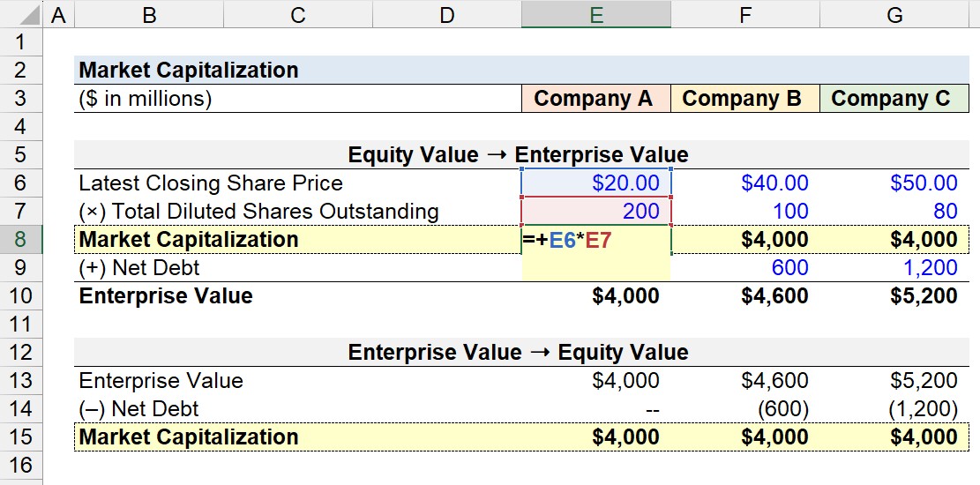The width and height of the screenshot is (980, 485).
Task: Select the Latest Closing Share Price label
Action: (211, 183)
